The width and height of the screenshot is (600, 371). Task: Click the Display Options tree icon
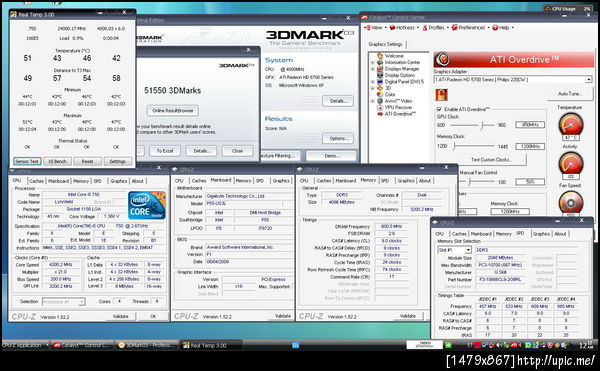pos(380,75)
